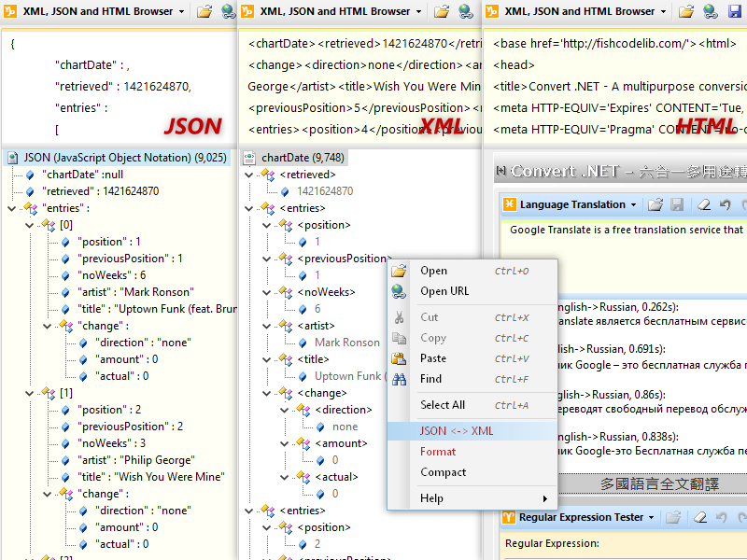
Task: Click the JSON root document icon
Action: 13,158
